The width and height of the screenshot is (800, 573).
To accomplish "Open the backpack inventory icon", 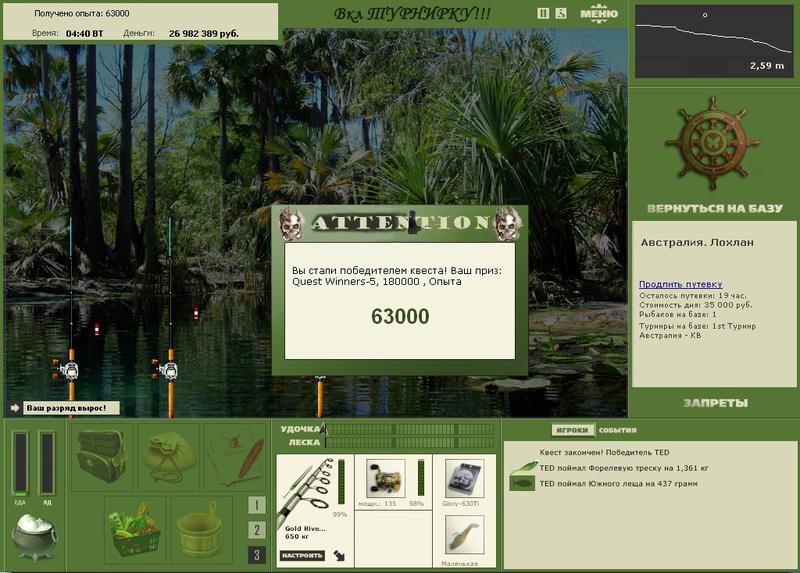I will pyautogui.click(x=102, y=456).
